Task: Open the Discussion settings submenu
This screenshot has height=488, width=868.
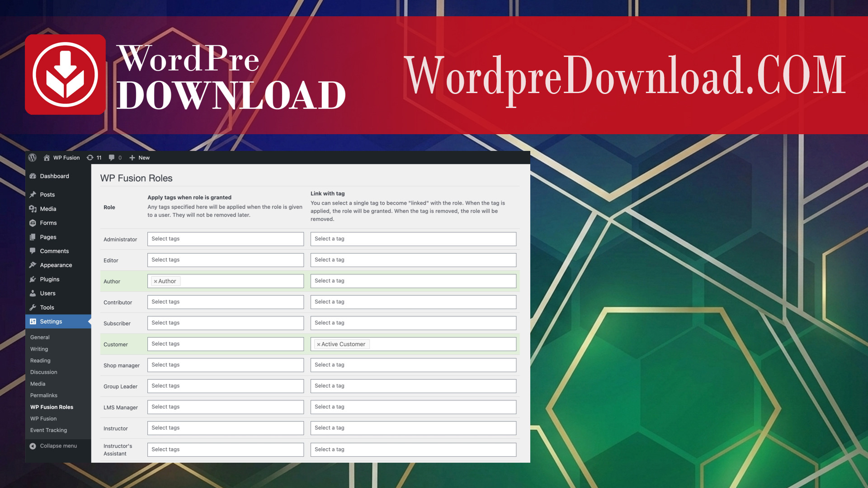Action: point(44,372)
